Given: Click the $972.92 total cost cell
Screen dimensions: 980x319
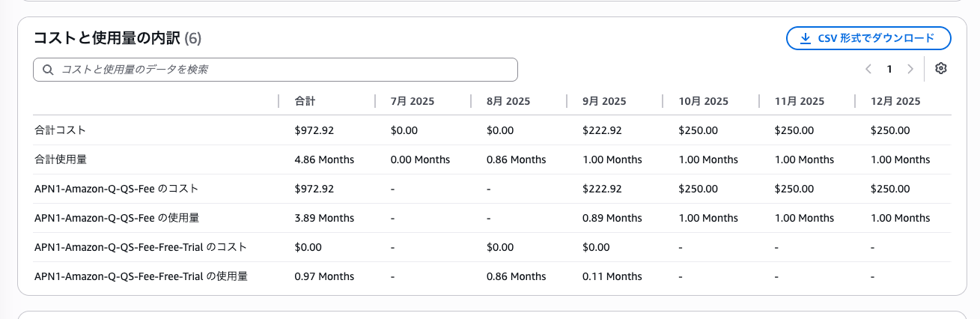Looking at the screenshot, I should (x=314, y=130).
